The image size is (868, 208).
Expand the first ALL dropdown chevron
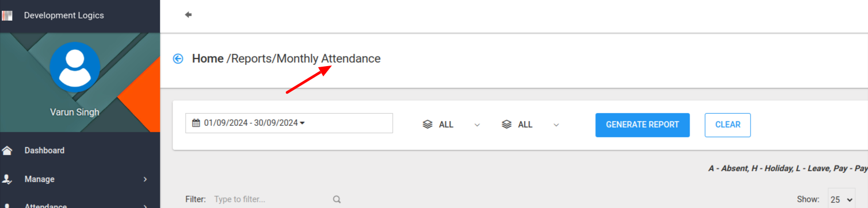click(x=477, y=125)
